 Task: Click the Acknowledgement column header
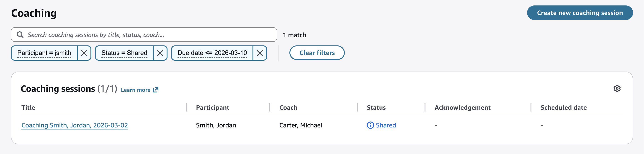click(463, 107)
